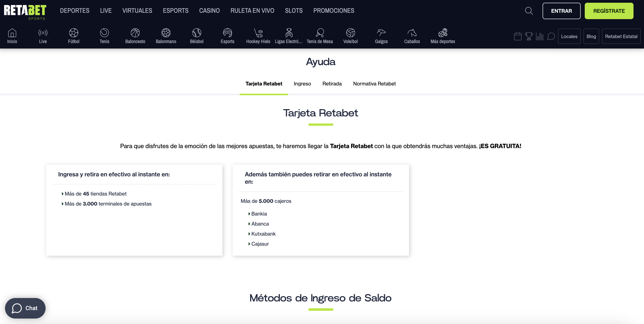Switch to the Tarjeta Retabet tab
Screen dimensions: 644x324
(x=264, y=84)
